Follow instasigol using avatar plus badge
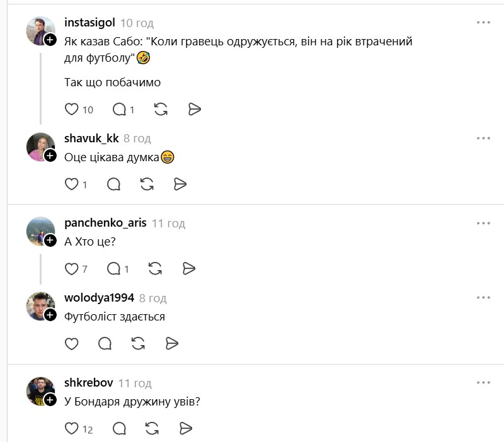504x442 pixels. tap(50, 40)
